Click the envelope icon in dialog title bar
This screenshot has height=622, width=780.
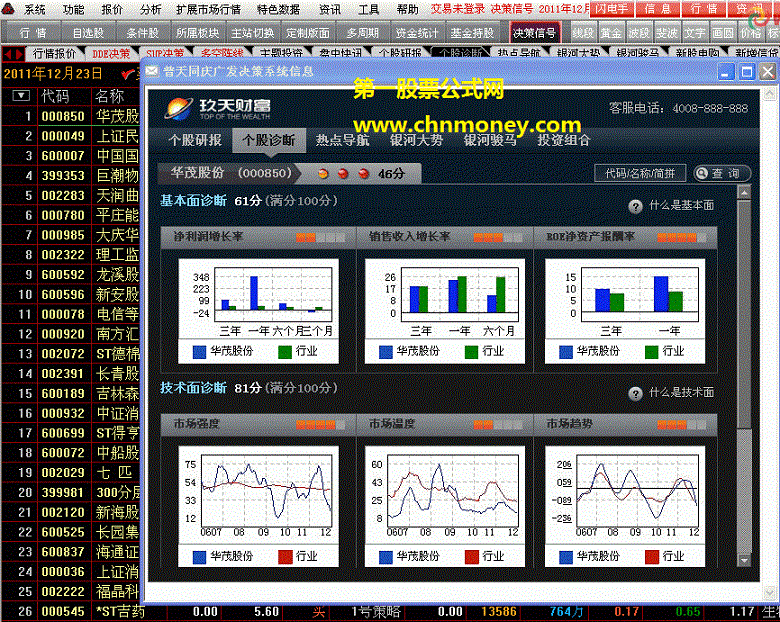click(x=152, y=72)
